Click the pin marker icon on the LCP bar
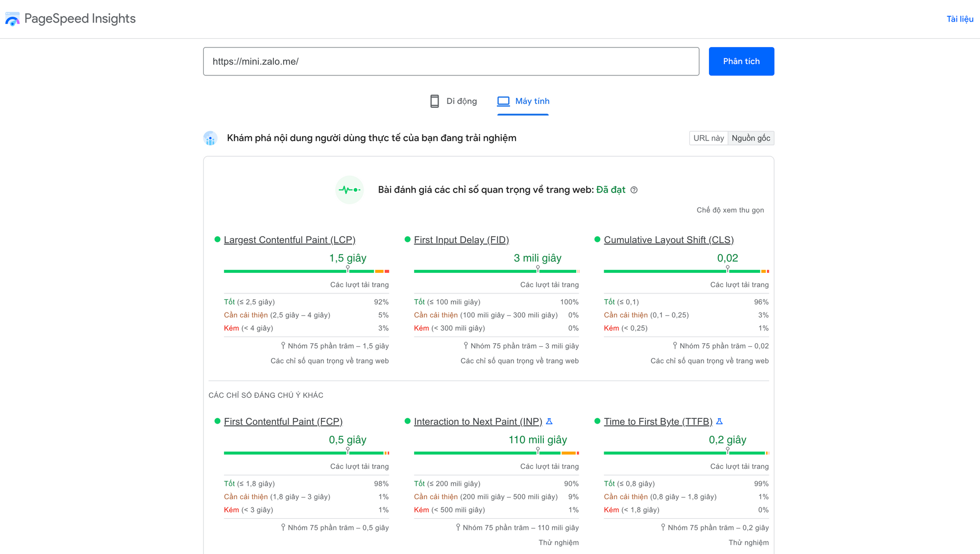 (x=348, y=269)
